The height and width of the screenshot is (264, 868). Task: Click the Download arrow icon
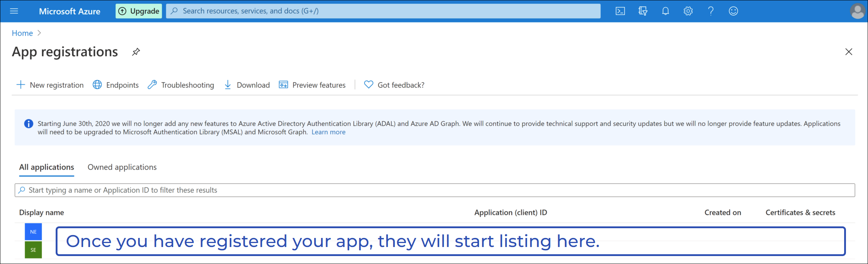tap(228, 85)
